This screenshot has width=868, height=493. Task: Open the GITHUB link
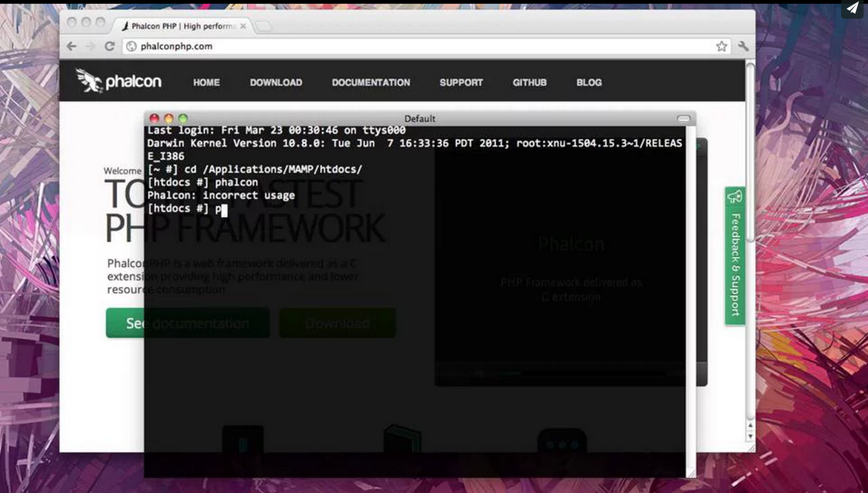point(529,82)
